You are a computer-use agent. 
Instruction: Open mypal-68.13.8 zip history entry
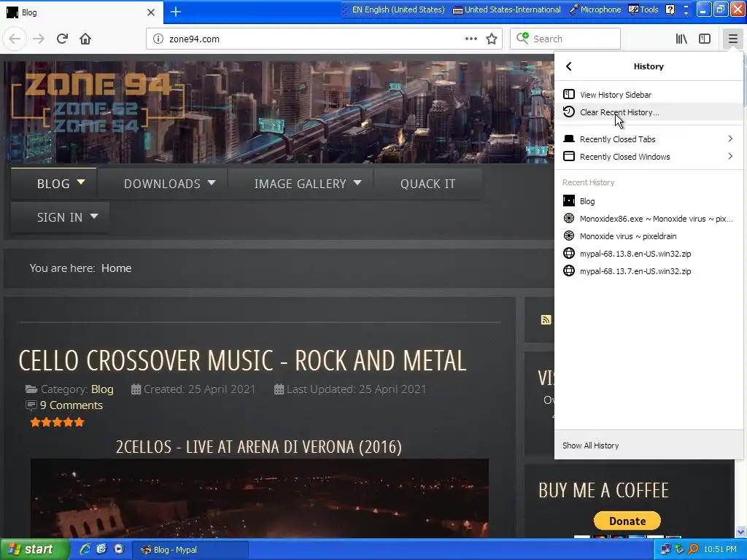(649, 254)
